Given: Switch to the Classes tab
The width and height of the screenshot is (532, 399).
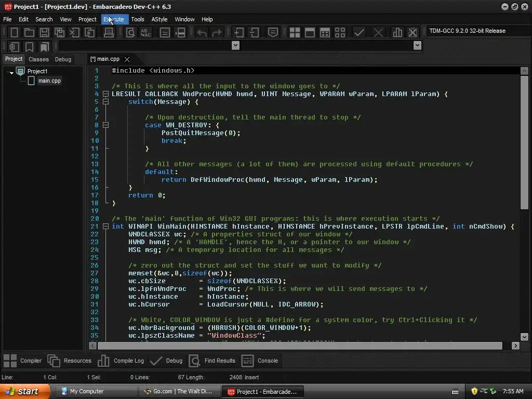Looking at the screenshot, I should [x=38, y=59].
